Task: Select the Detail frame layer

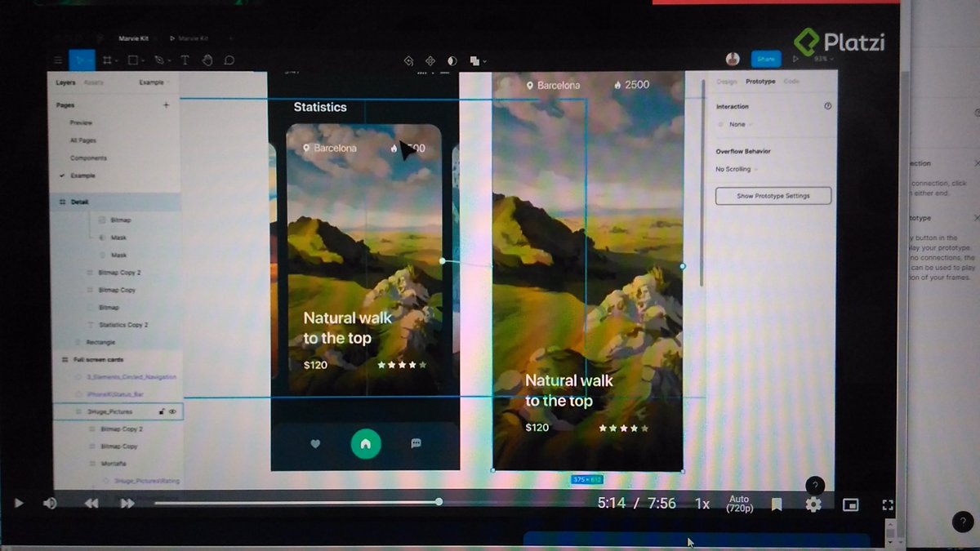Action: tap(118, 202)
